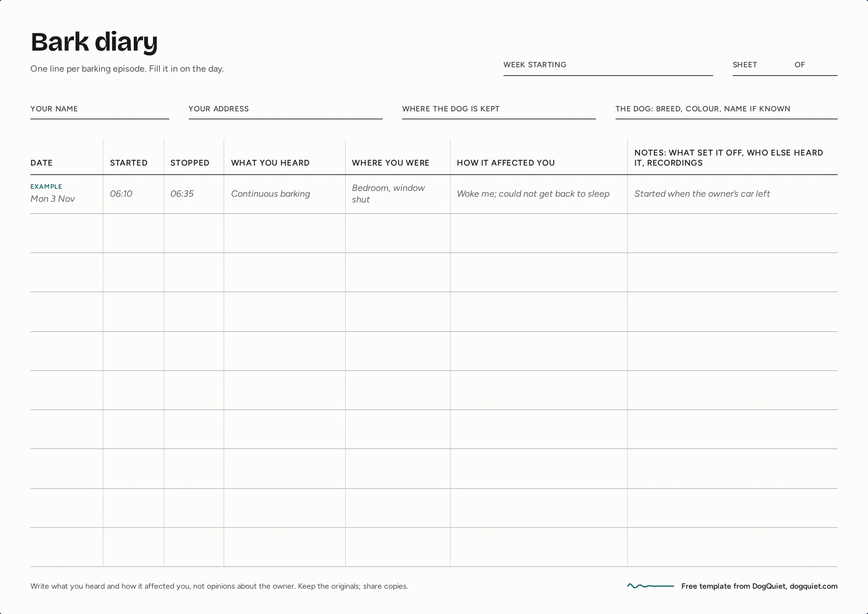This screenshot has height=614, width=868.
Task: Open the 'Free template from DogQuiet, dogquiet.com' credit
Action: (759, 586)
